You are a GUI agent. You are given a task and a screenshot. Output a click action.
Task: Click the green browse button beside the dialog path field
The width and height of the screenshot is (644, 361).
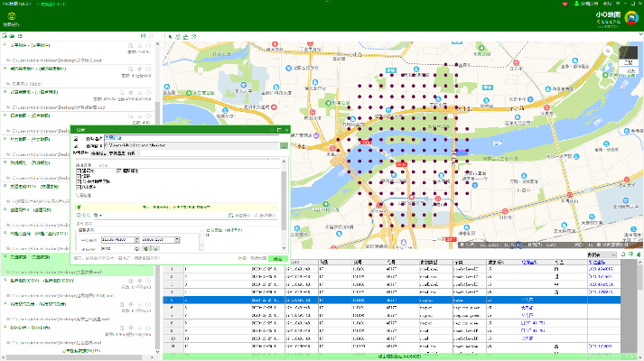pyautogui.click(x=284, y=145)
